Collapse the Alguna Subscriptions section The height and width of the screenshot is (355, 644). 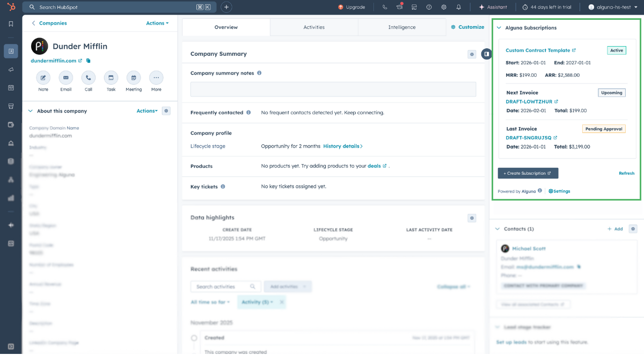(x=499, y=28)
